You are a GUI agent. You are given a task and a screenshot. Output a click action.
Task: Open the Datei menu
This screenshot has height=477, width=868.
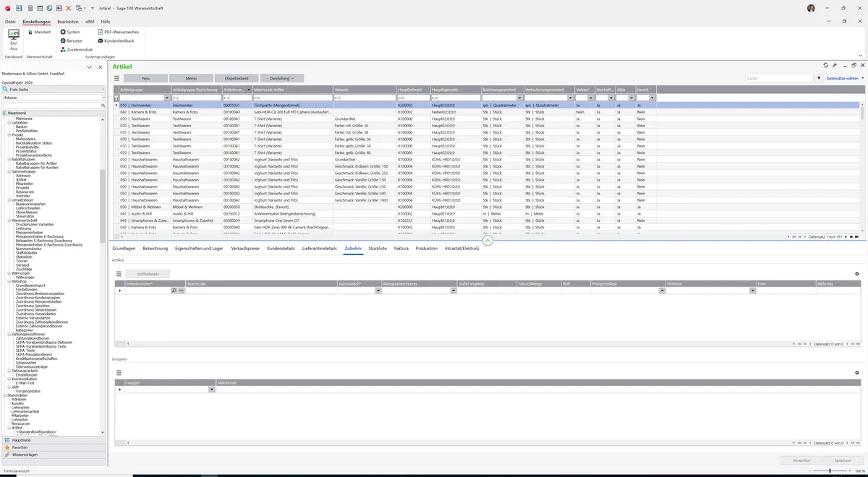pyautogui.click(x=10, y=22)
